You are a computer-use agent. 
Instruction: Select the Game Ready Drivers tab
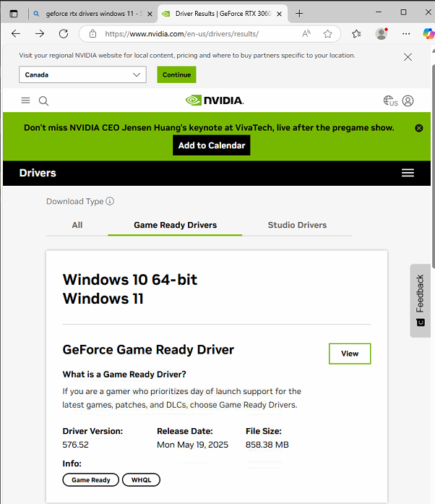click(x=175, y=225)
